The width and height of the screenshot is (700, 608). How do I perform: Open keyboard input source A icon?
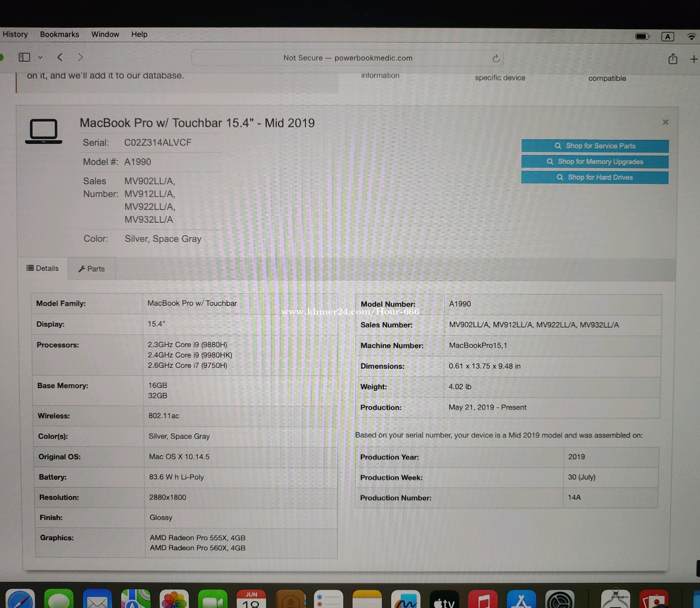pos(668,36)
